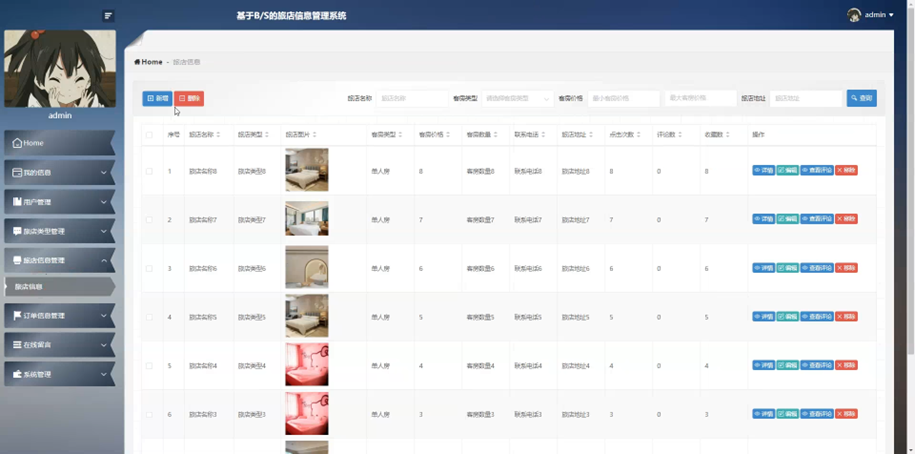The width and height of the screenshot is (915, 454).
Task: Click the 我的信息 card icon
Action: coord(17,173)
